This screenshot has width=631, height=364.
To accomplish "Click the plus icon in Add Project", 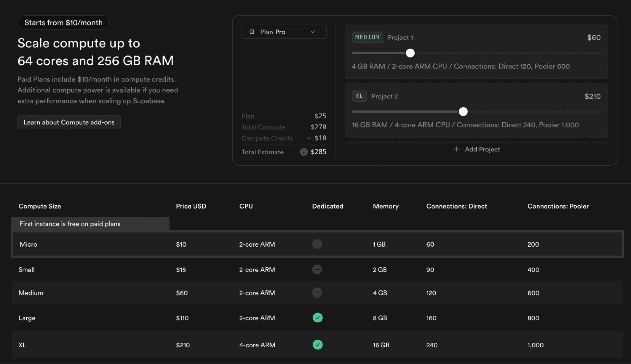I will 456,149.
